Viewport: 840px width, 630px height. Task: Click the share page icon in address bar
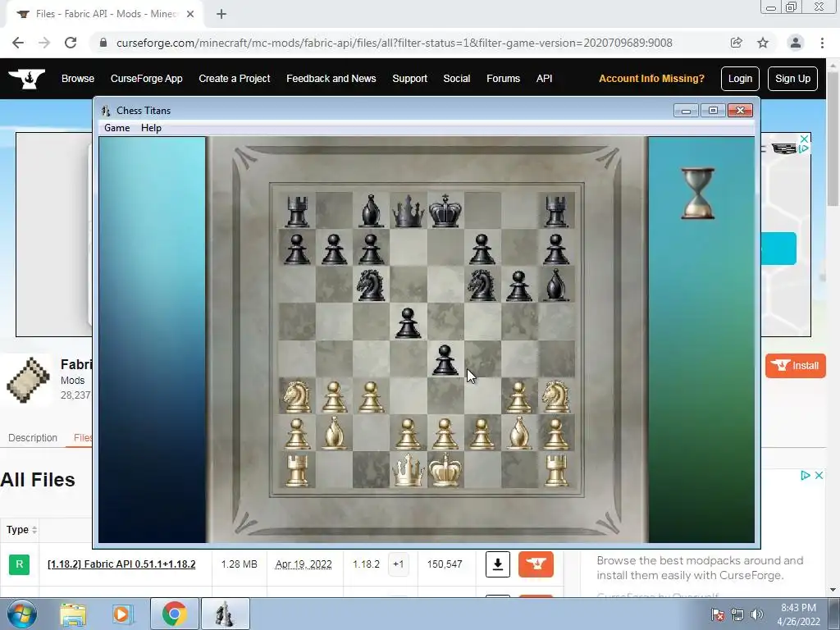[736, 43]
